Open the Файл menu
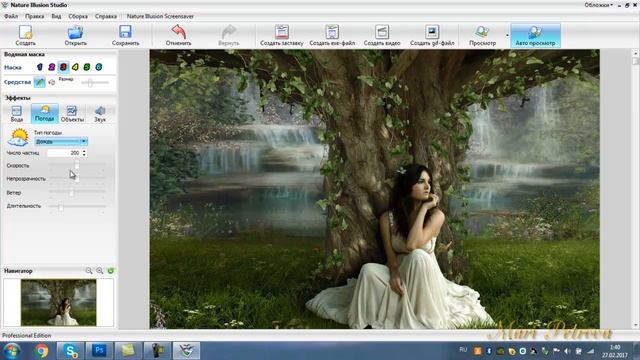This screenshot has width=640, height=360. tap(11, 16)
